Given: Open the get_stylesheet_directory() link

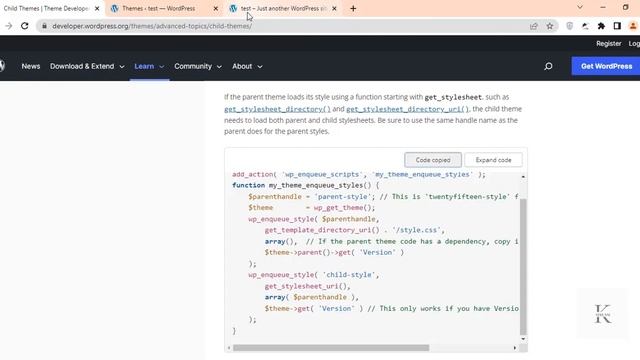Looking at the screenshot, I should [x=277, y=109].
